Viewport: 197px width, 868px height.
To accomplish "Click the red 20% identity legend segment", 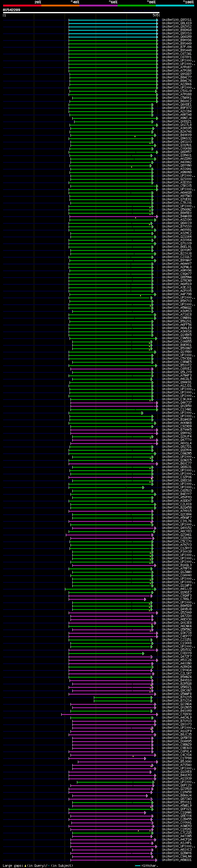I will [x=22, y=6].
